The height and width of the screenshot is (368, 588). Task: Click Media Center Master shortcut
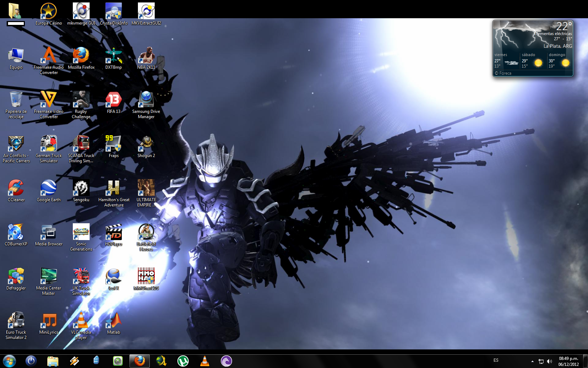(x=49, y=281)
